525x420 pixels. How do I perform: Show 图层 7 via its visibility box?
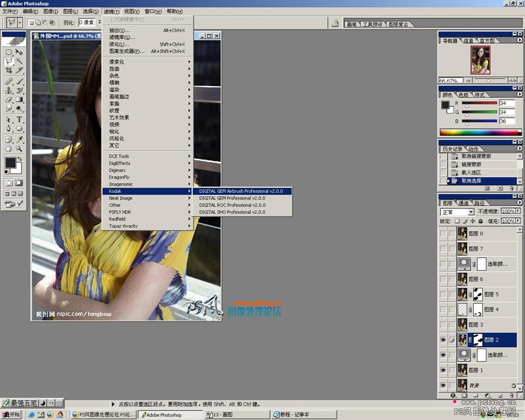[x=443, y=249]
